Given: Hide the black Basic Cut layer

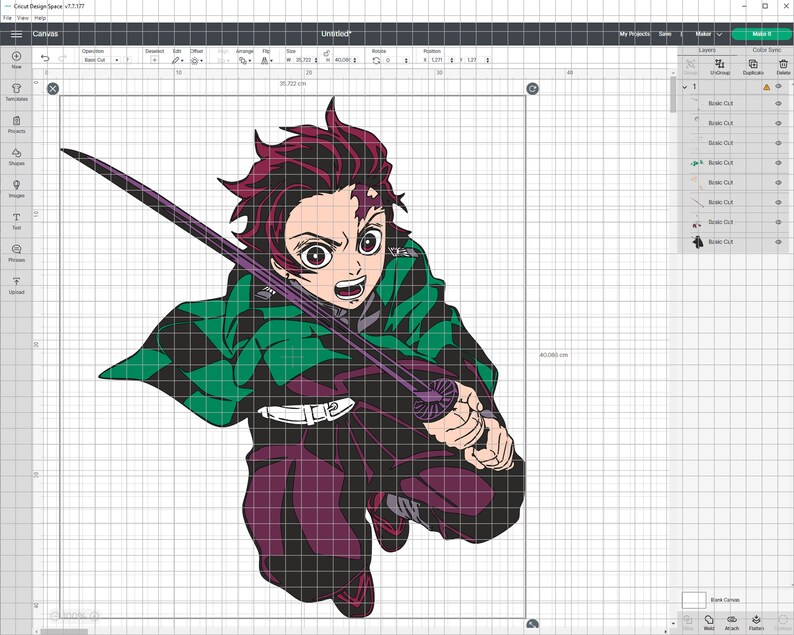Looking at the screenshot, I should point(778,242).
